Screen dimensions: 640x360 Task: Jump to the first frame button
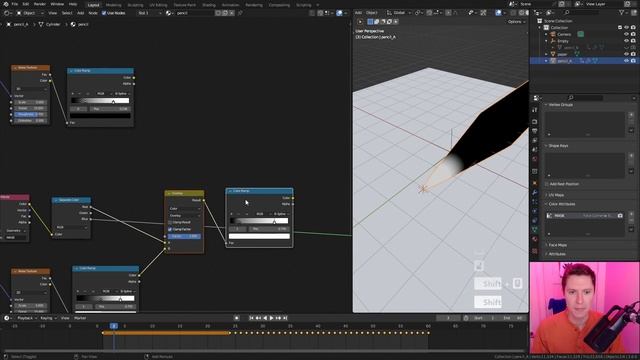tap(251, 318)
